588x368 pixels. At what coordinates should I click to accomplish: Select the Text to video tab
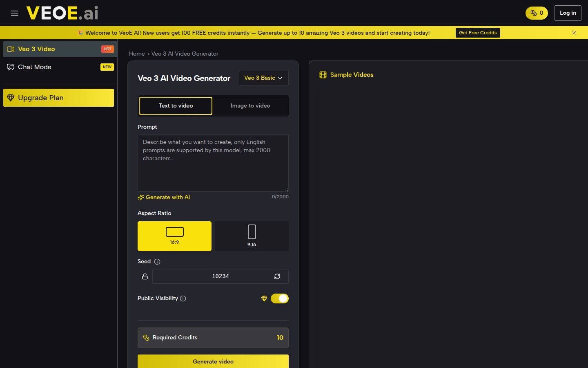175,105
